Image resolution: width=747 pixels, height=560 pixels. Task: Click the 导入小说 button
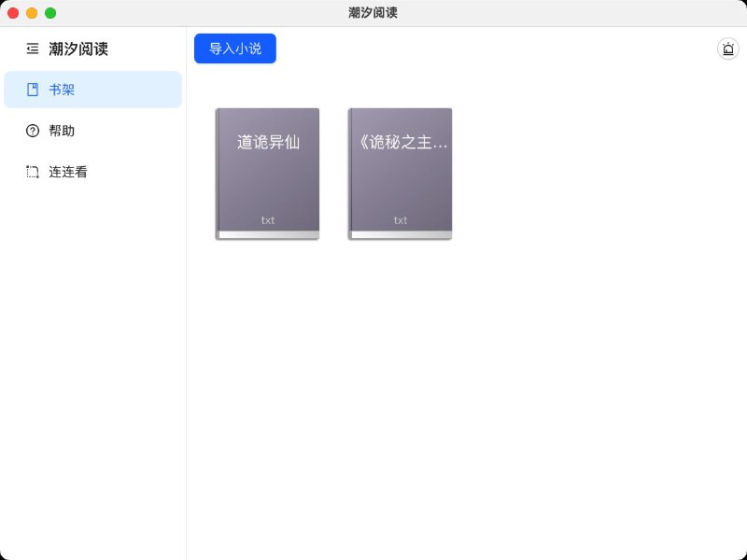pyautogui.click(x=234, y=48)
